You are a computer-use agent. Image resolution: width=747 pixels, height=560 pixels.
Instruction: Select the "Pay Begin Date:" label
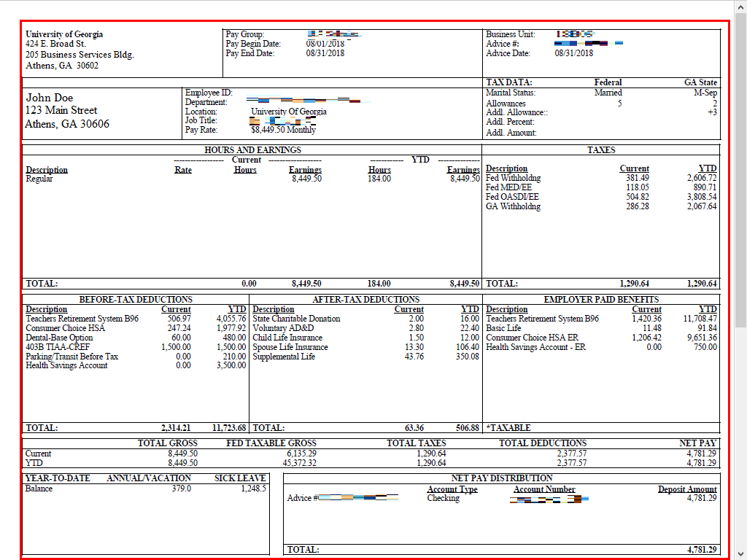coord(253,44)
